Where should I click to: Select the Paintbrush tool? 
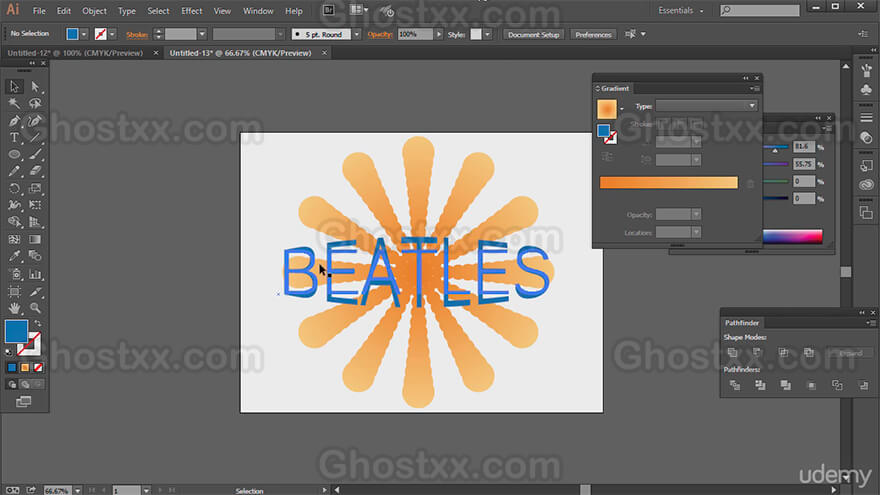click(35, 154)
